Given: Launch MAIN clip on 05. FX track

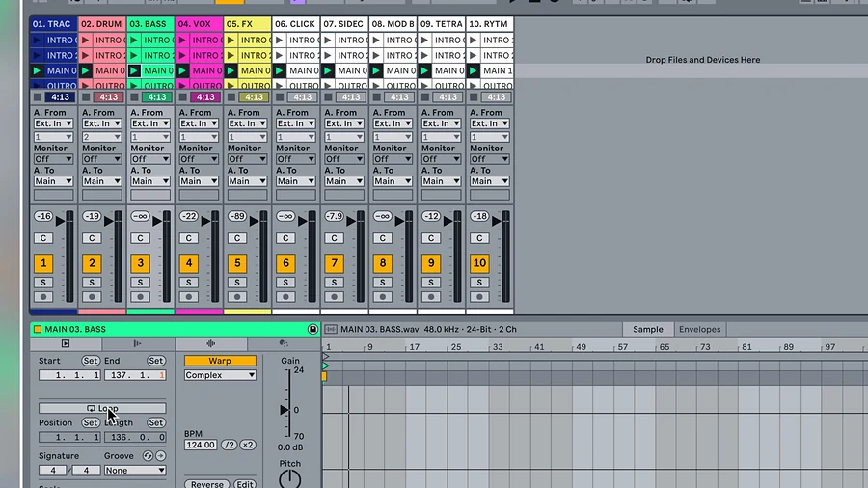Looking at the screenshot, I should tap(231, 70).
